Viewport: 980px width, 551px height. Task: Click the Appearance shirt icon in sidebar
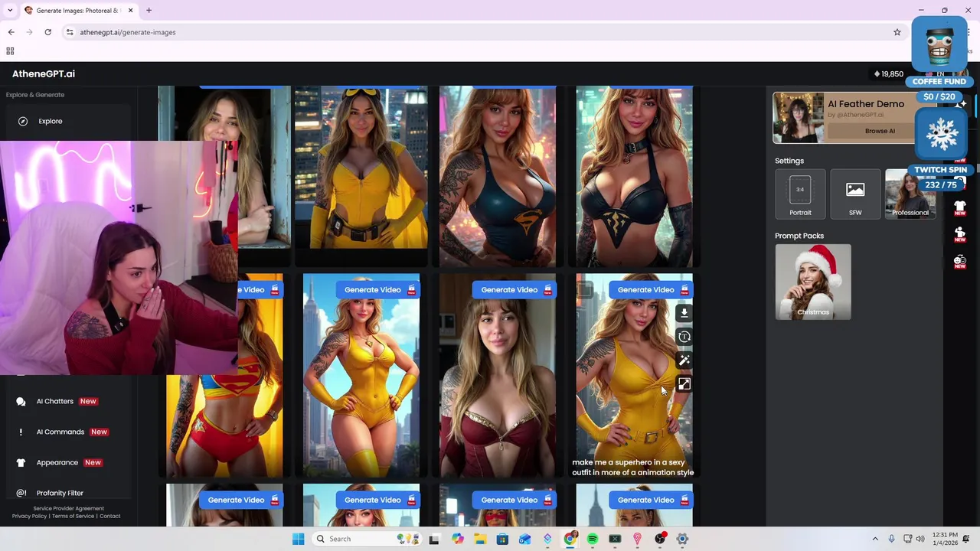pyautogui.click(x=21, y=462)
